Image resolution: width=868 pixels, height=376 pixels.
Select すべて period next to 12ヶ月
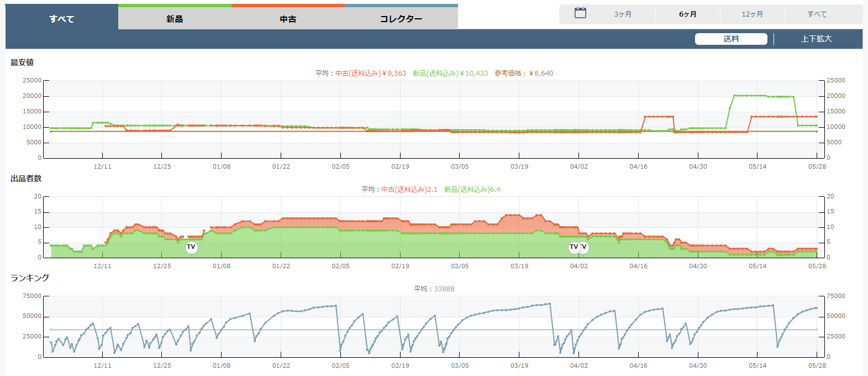(x=817, y=14)
